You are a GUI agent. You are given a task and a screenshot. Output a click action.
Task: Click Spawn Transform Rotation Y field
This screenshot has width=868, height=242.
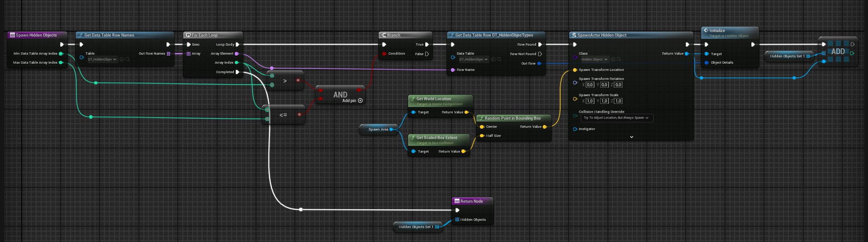tap(604, 85)
